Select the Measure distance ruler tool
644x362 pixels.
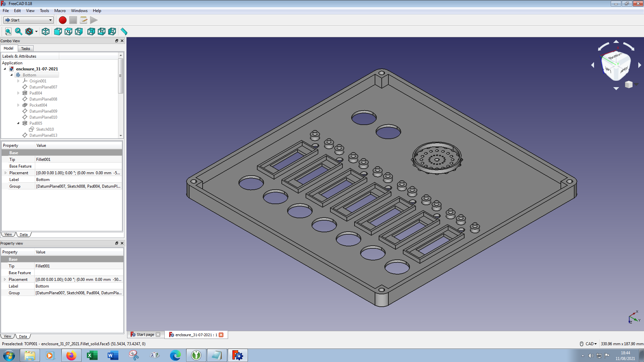pyautogui.click(x=124, y=32)
